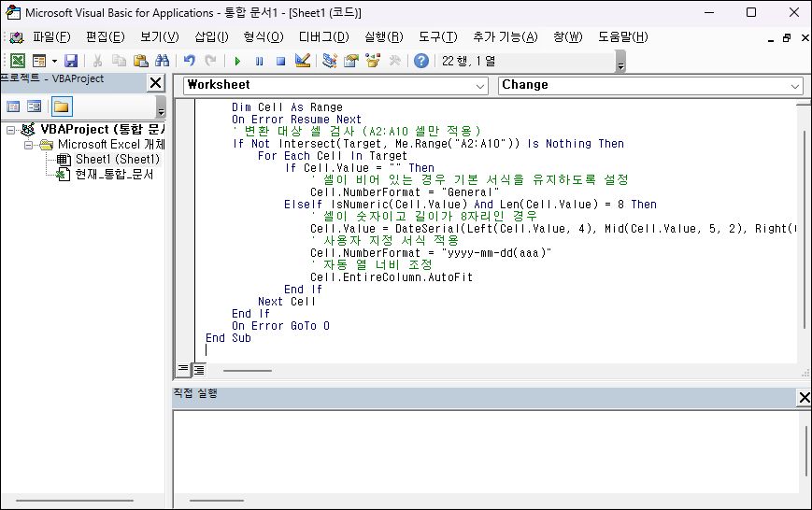The width and height of the screenshot is (812, 510).
Task: Open Find with the binoculars icon
Action: point(162,61)
